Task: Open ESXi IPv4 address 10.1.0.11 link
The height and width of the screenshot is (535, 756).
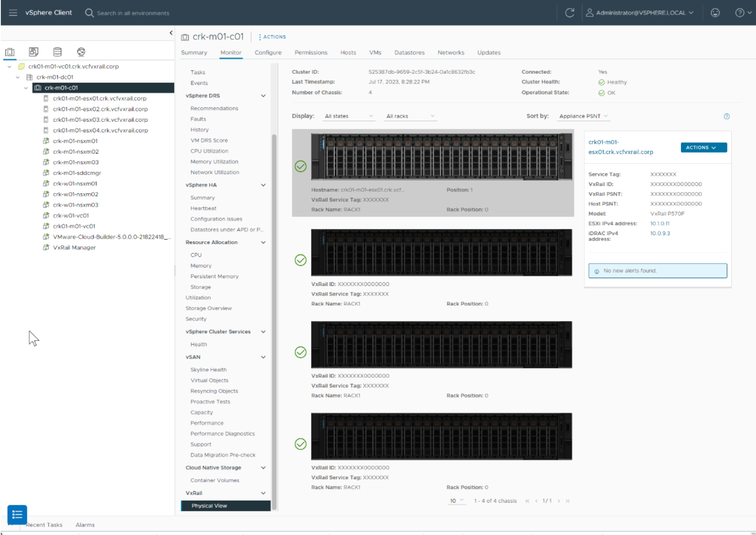Action: coord(659,224)
